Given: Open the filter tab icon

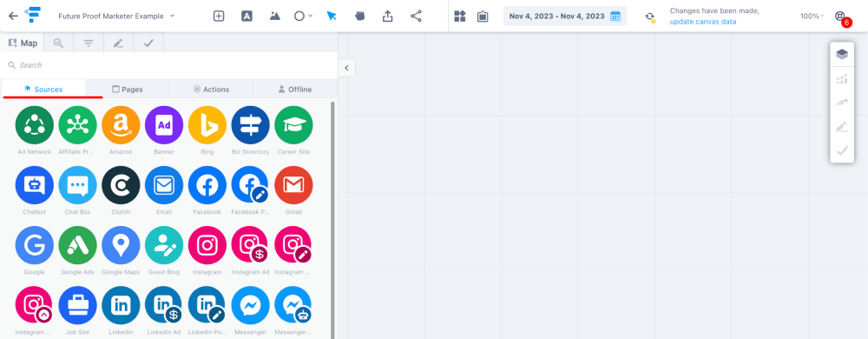Looking at the screenshot, I should click(x=89, y=43).
